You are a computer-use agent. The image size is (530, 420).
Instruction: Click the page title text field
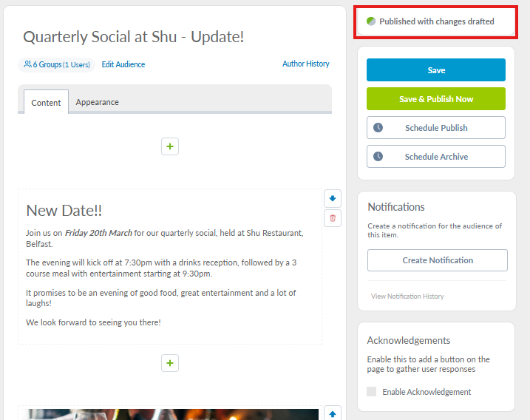[x=133, y=37]
